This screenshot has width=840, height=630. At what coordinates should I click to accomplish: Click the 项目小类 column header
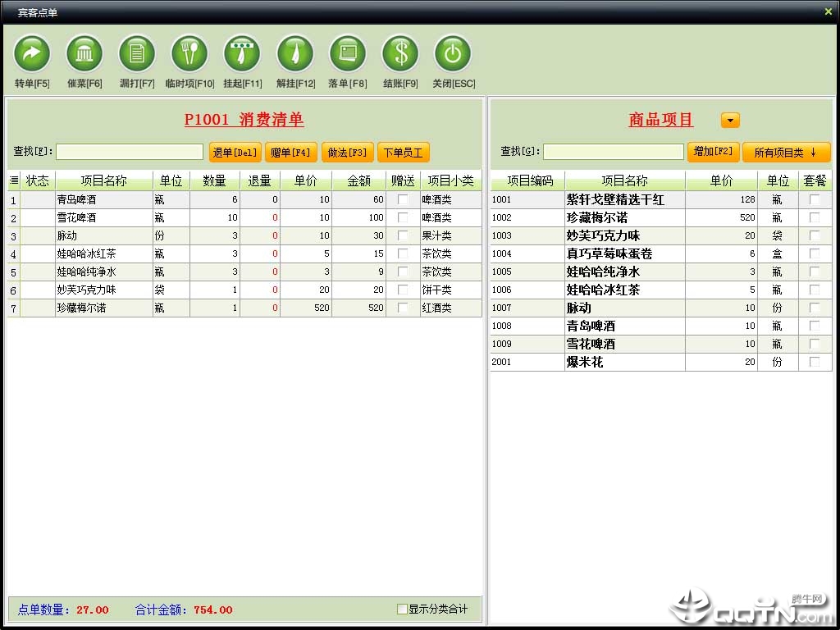tap(450, 180)
